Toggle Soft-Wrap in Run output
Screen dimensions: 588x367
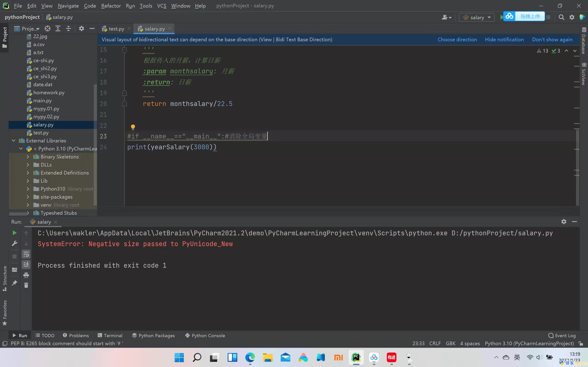click(x=26, y=254)
